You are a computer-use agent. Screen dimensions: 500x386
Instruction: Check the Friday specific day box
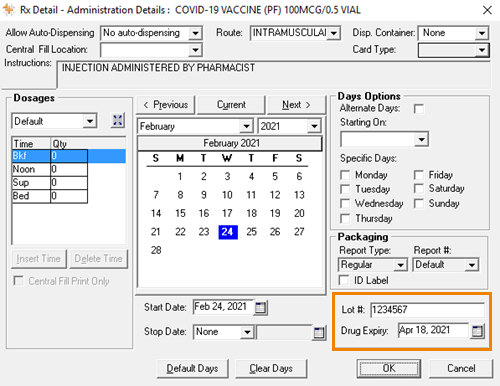pyautogui.click(x=419, y=175)
